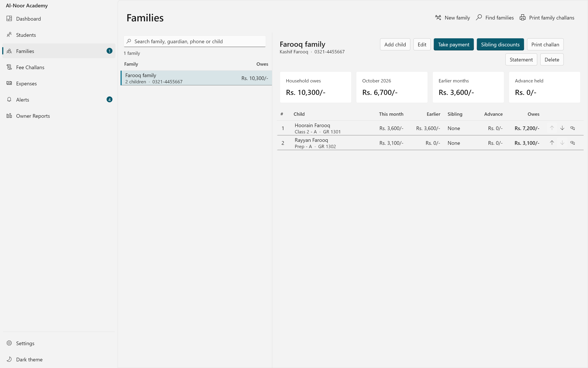This screenshot has width=588, height=368.
Task: Click the Alerts badge showing 4
Action: point(109,100)
